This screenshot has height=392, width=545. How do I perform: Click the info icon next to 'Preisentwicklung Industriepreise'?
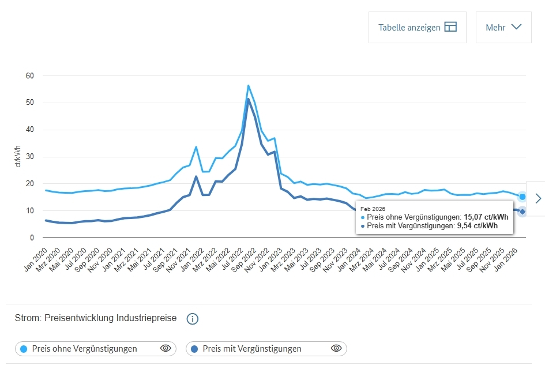tap(193, 319)
